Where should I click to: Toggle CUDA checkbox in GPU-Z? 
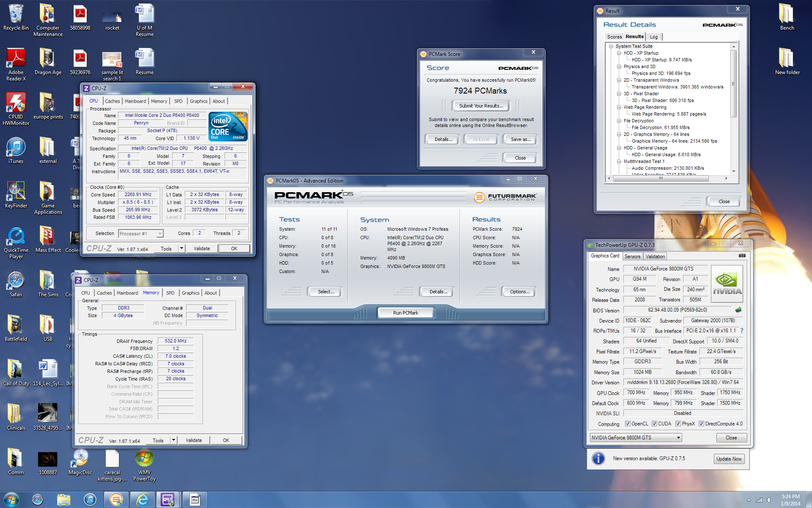pyautogui.click(x=654, y=424)
